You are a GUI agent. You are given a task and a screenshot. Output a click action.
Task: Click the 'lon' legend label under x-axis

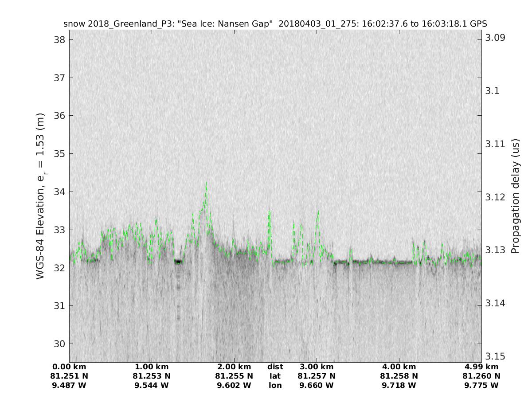point(275,385)
